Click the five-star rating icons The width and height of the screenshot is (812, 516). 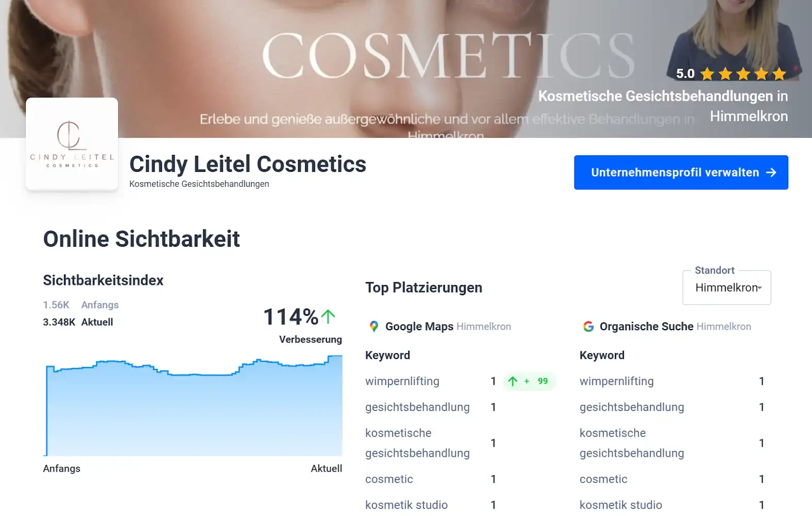(x=743, y=74)
